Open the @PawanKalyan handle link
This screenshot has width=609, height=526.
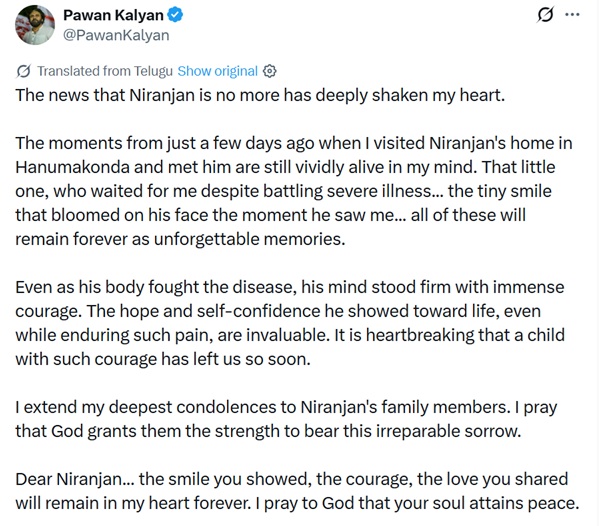point(116,35)
